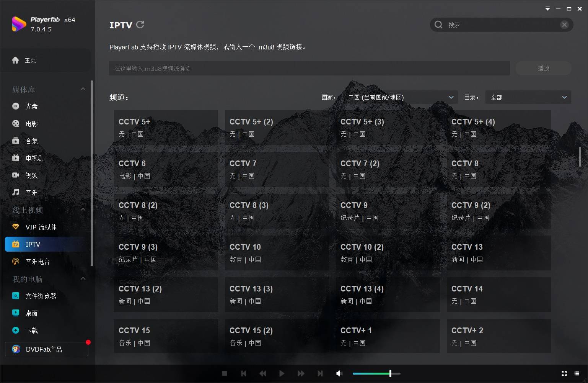The image size is (588, 383).
Task: Open channel CCTV 5+ (4)
Action: click(499, 128)
